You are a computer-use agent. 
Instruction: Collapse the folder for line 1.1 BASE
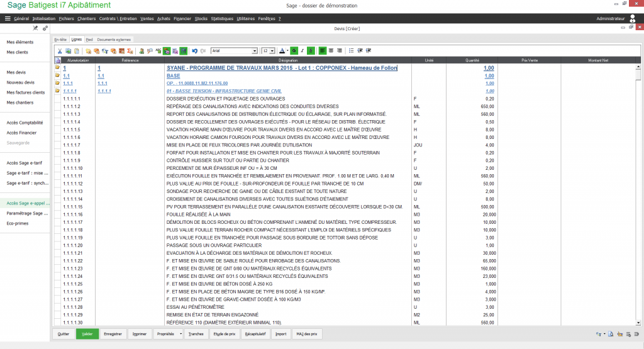tap(57, 75)
